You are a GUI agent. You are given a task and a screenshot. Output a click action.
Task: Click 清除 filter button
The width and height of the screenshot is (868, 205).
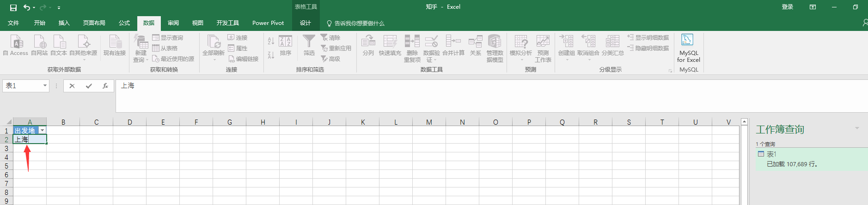330,37
